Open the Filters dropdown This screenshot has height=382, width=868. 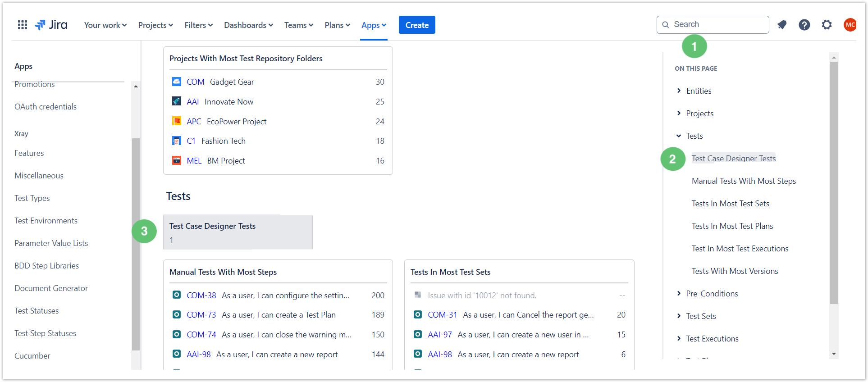pyautogui.click(x=199, y=25)
